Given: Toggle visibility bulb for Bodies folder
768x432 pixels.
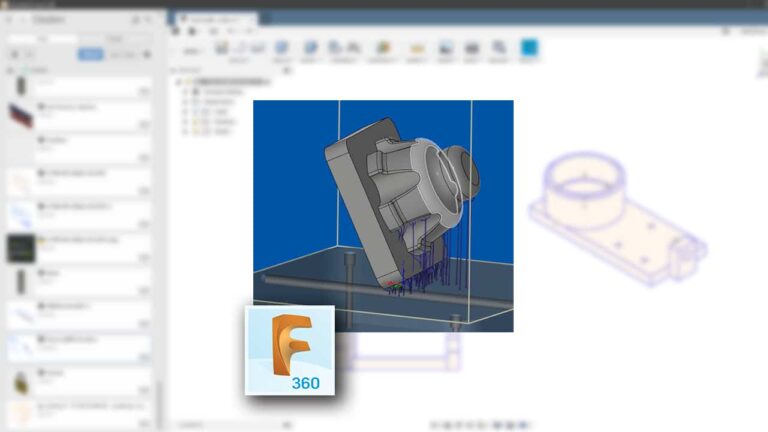Looking at the screenshot, I should (x=196, y=121).
